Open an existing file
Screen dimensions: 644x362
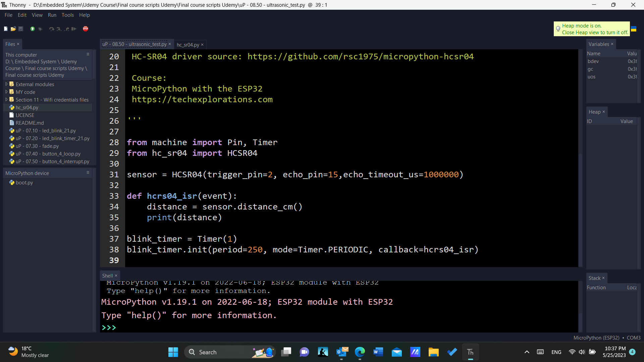tap(13, 29)
